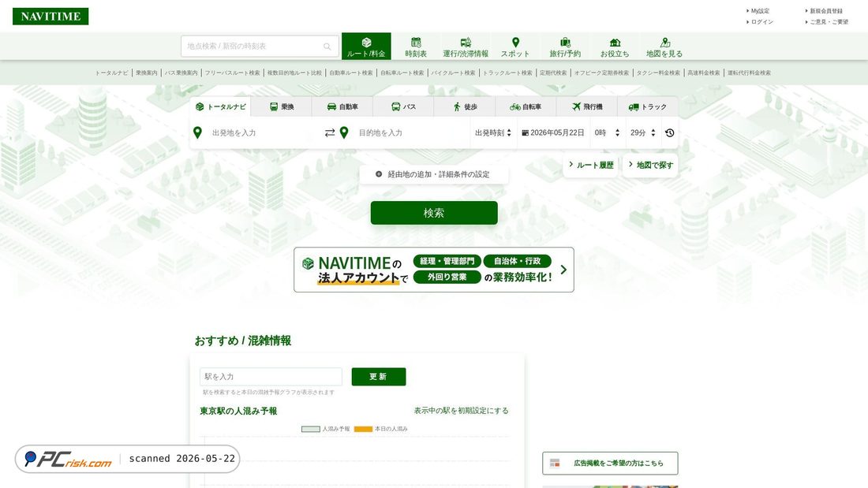
Task: Open 定期代検索 link
Action: click(x=553, y=73)
